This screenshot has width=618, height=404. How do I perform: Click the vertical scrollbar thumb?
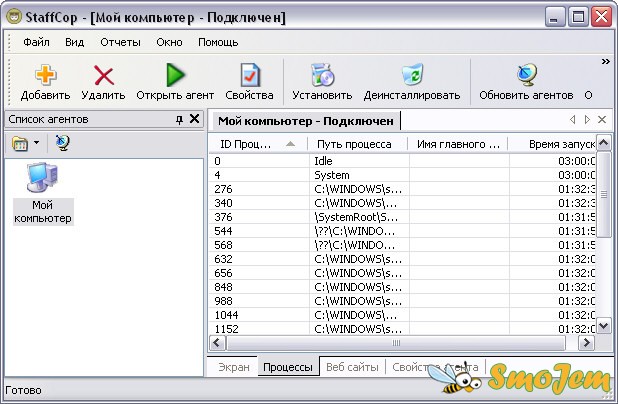coord(603,194)
